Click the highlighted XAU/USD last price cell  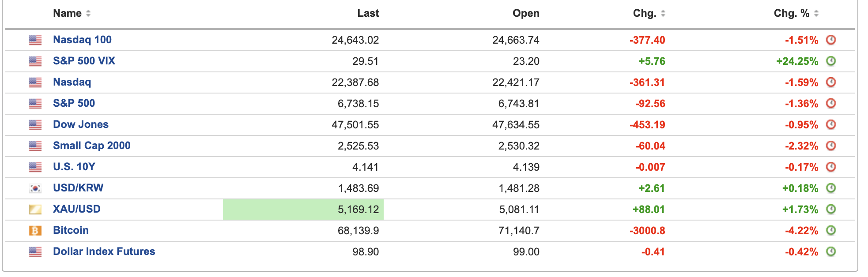tap(303, 210)
